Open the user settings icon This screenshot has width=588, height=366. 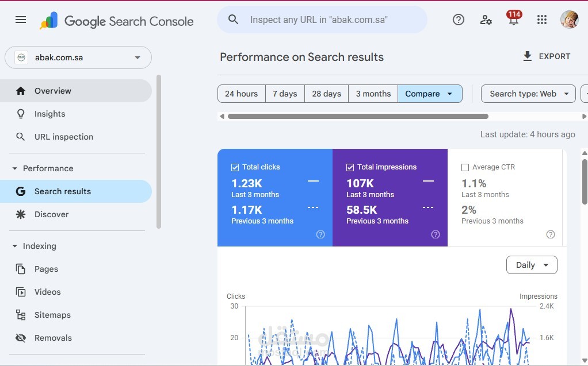point(486,20)
